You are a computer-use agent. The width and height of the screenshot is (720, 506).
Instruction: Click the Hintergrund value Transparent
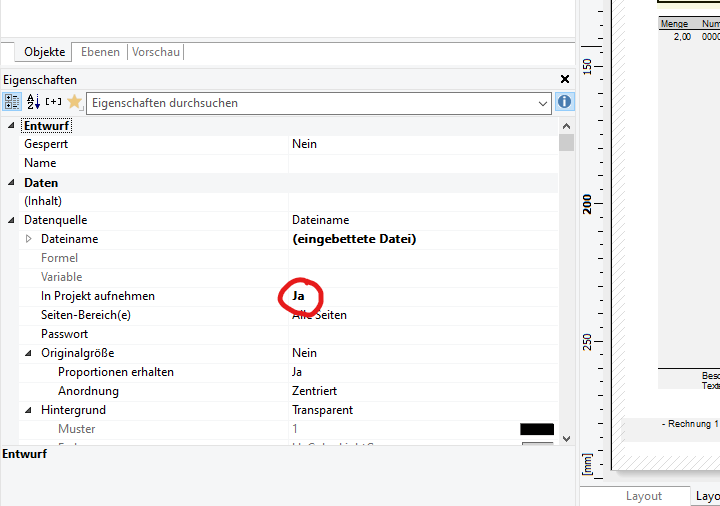pyautogui.click(x=322, y=410)
